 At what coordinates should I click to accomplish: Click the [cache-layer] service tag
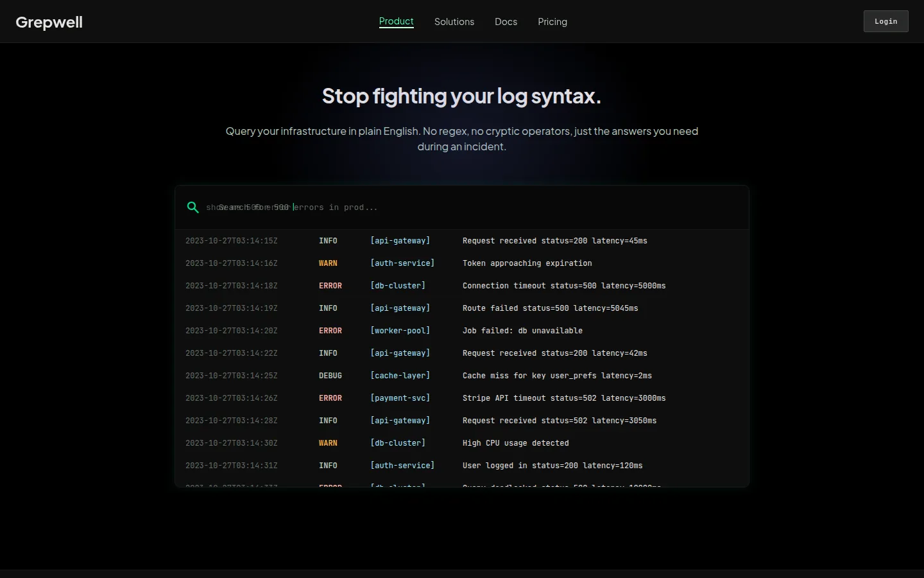tap(400, 376)
